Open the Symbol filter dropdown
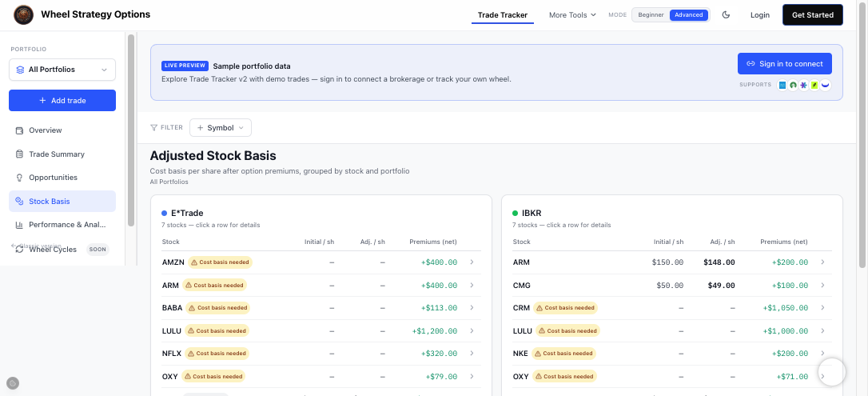 (221, 127)
